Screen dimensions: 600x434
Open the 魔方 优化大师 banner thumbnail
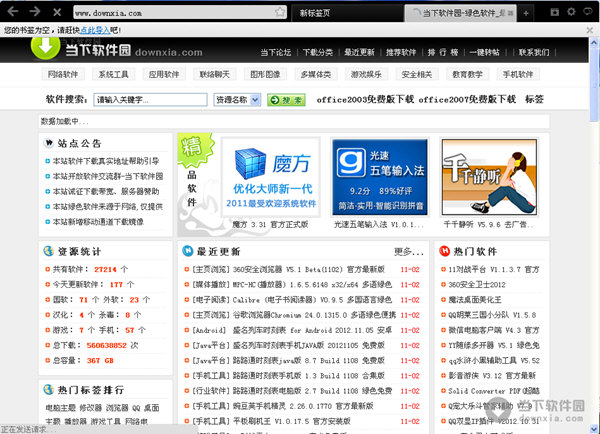(271, 177)
